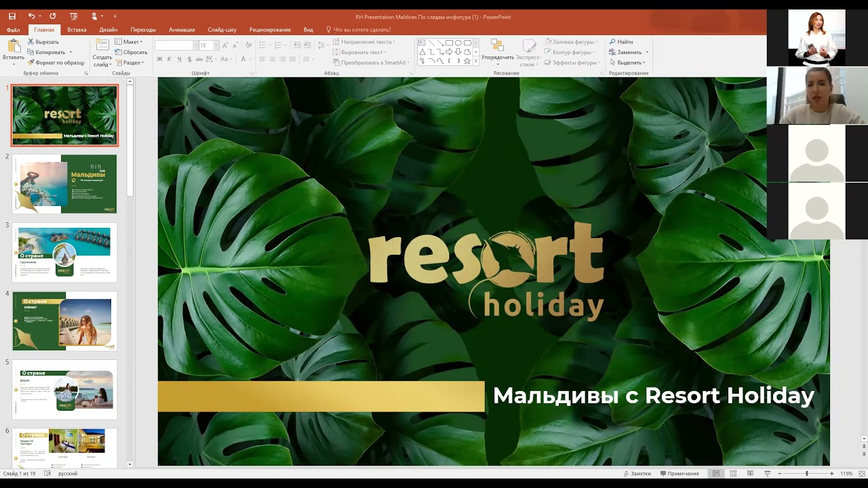The width and height of the screenshot is (868, 488).
Task: Select the star shape in shapes gallery
Action: 467,61
